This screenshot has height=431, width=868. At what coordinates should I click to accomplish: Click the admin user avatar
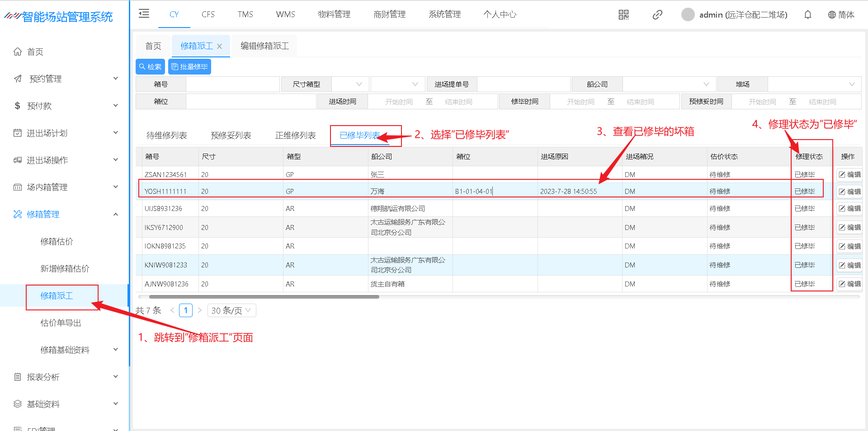[x=688, y=15]
